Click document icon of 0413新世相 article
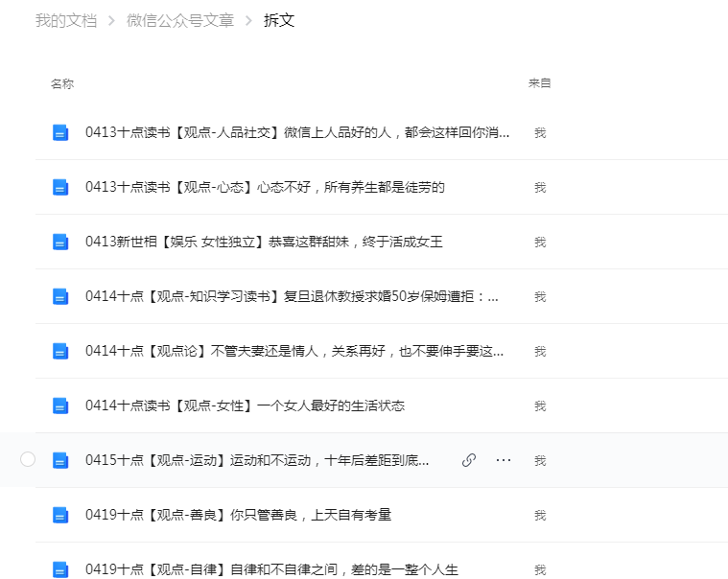The image size is (728, 579). pos(60,243)
